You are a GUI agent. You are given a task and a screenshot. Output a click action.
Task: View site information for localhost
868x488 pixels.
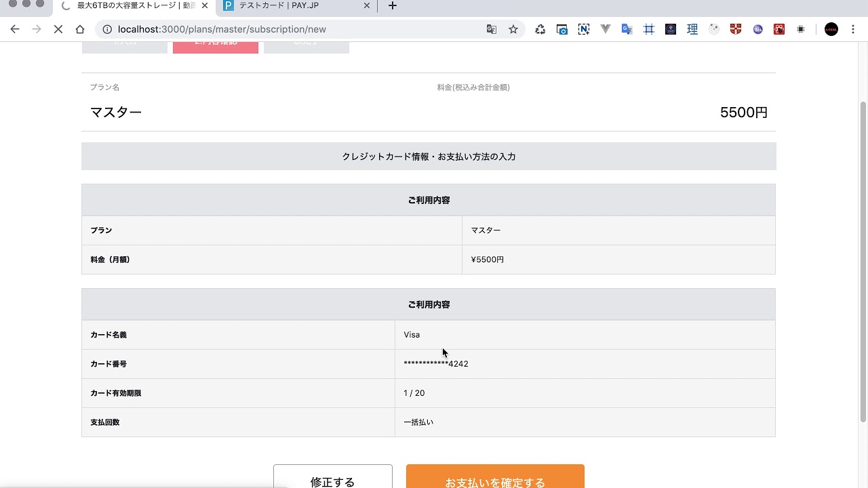[x=106, y=29]
